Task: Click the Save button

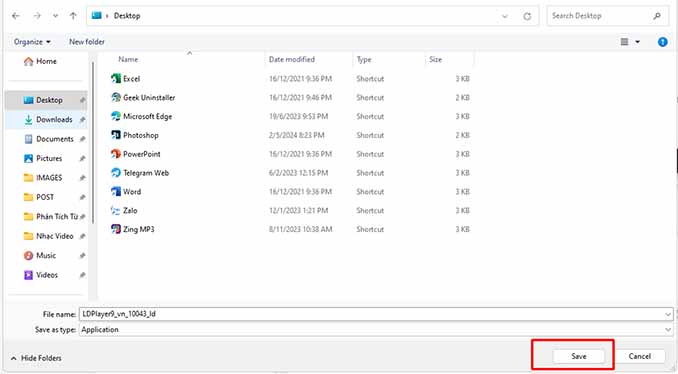Action: pos(579,356)
